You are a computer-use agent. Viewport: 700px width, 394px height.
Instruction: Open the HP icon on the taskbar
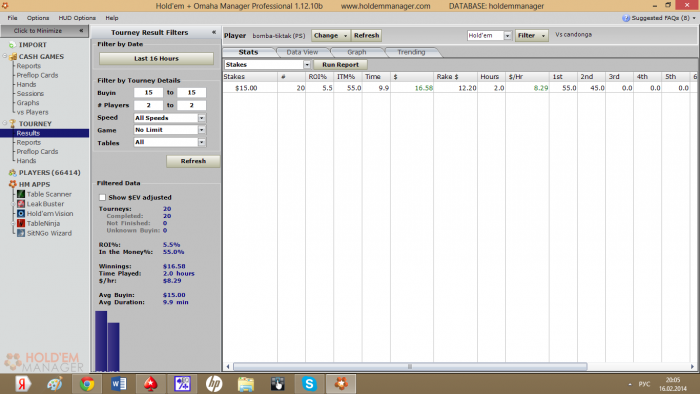214,384
